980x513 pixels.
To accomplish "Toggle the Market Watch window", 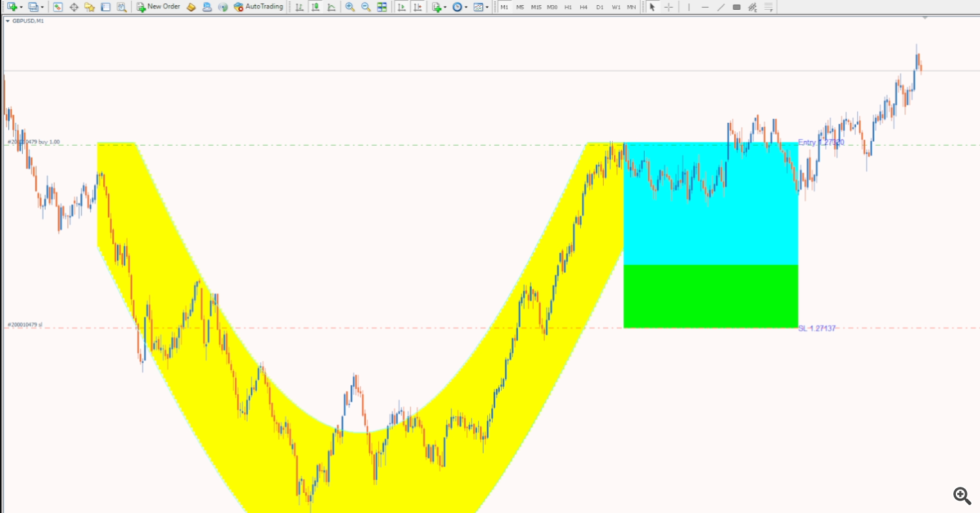I will point(57,7).
